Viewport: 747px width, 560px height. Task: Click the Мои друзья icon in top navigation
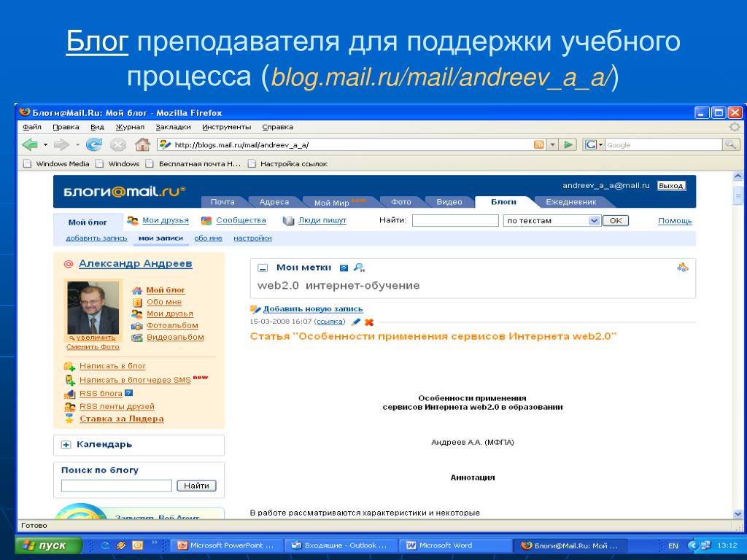(133, 220)
